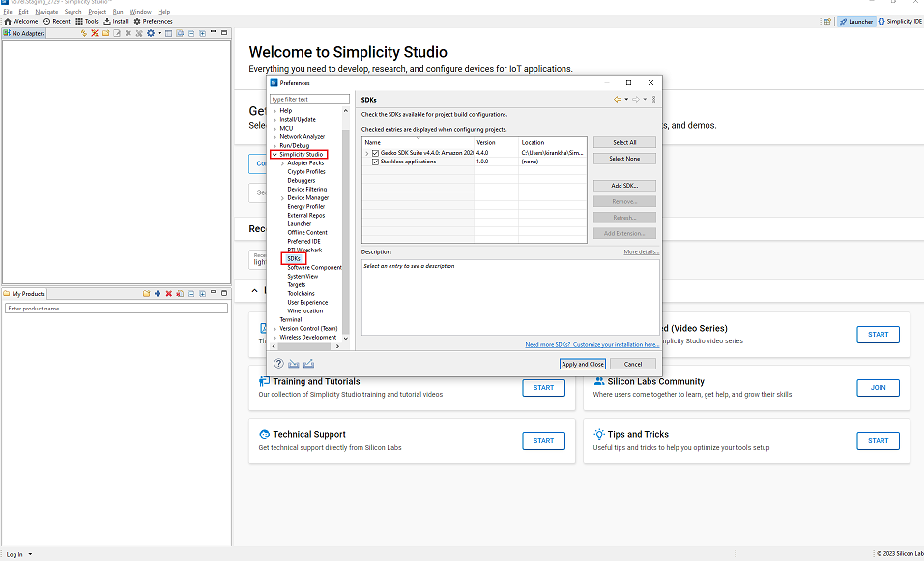Switch to the Launcher perspective
Image resolution: width=924 pixels, height=561 pixels.
tap(856, 22)
